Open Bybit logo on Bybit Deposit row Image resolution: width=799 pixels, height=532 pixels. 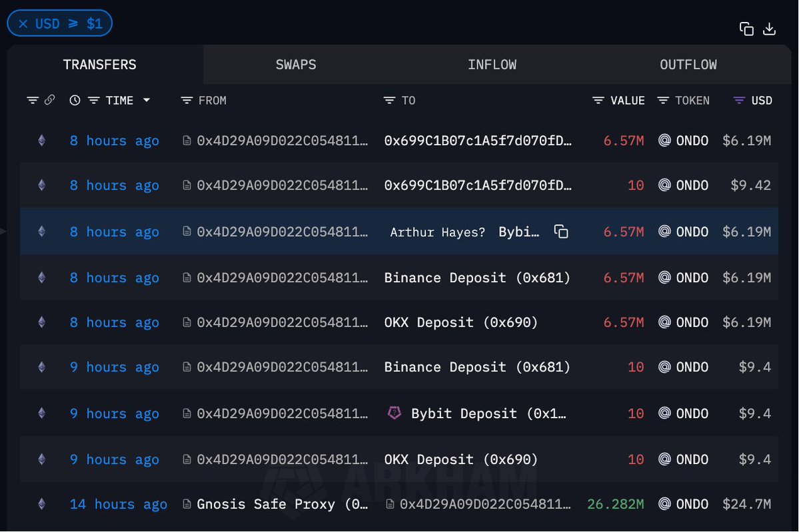pyautogui.click(x=395, y=413)
